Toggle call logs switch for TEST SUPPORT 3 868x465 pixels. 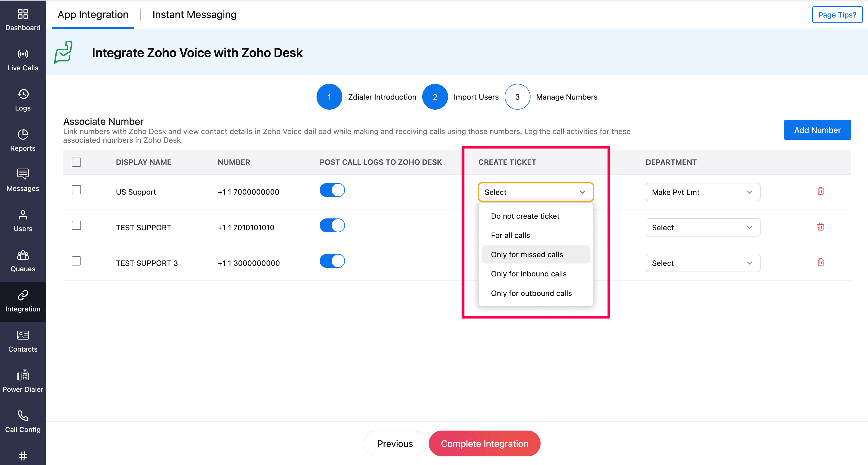[x=332, y=261]
